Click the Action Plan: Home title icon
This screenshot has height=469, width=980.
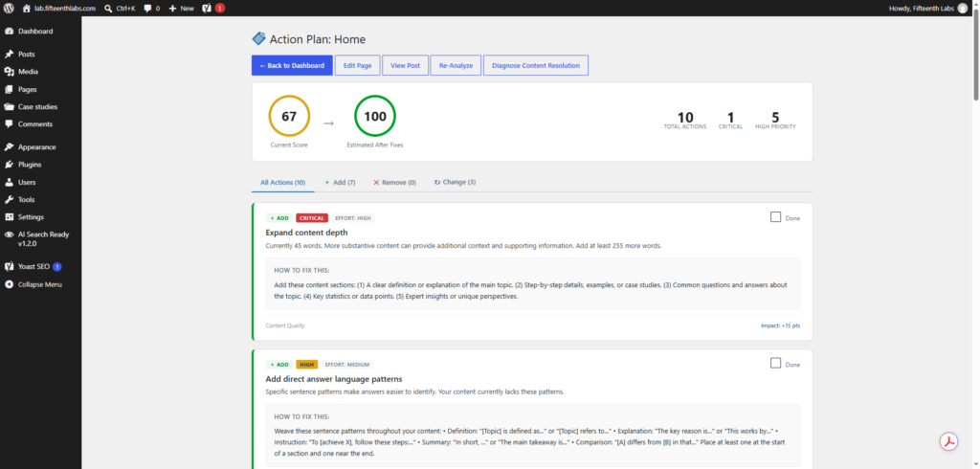pos(258,39)
